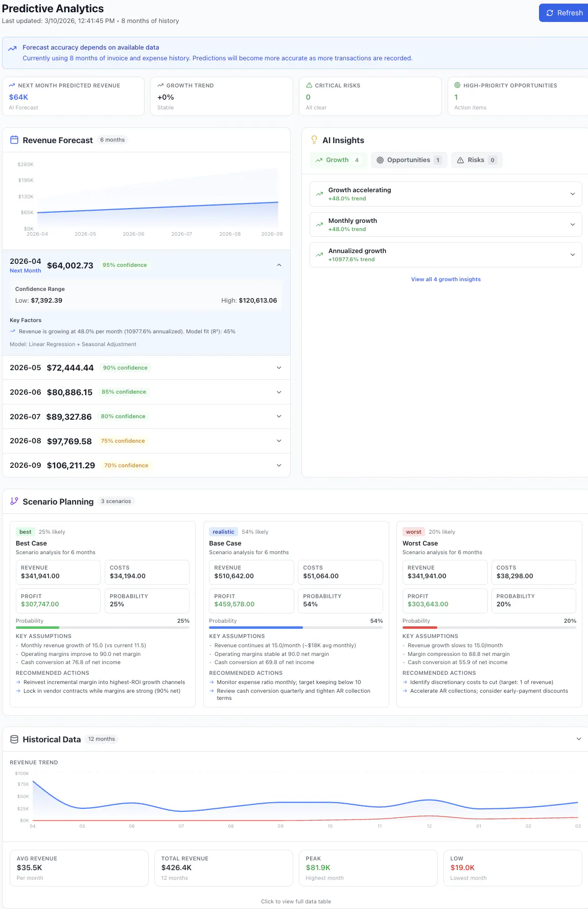
Task: Collapse the 2026-04 forecast row
Action: pos(279,265)
